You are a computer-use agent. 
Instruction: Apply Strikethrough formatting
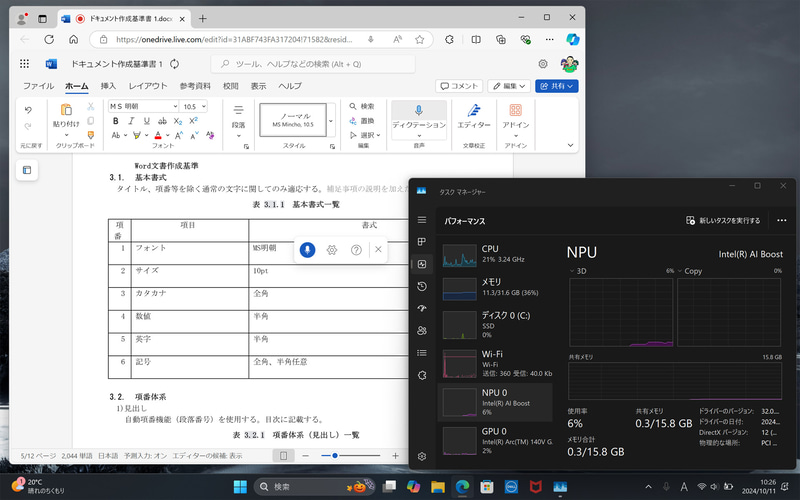pyautogui.click(x=162, y=121)
